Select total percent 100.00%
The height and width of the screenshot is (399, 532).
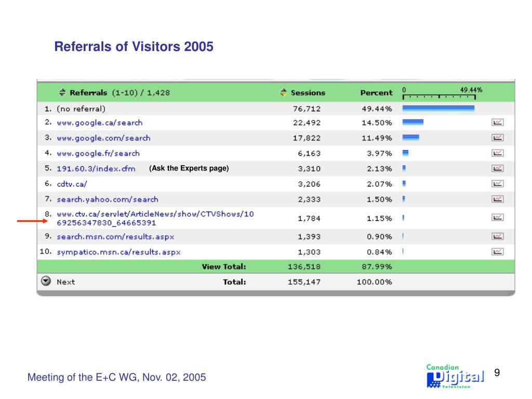(x=375, y=282)
